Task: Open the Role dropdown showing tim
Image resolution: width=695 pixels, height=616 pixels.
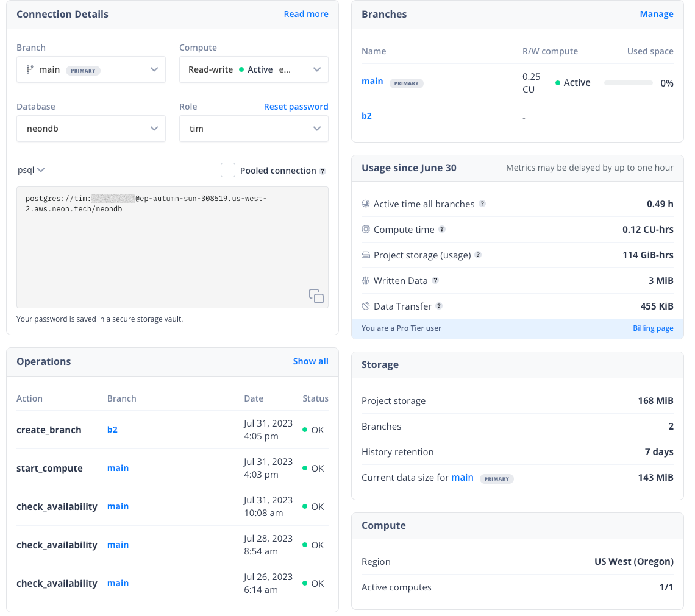Action: [x=254, y=129]
